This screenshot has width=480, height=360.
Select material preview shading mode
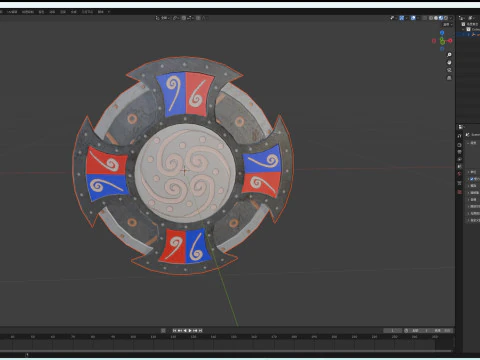point(441,18)
